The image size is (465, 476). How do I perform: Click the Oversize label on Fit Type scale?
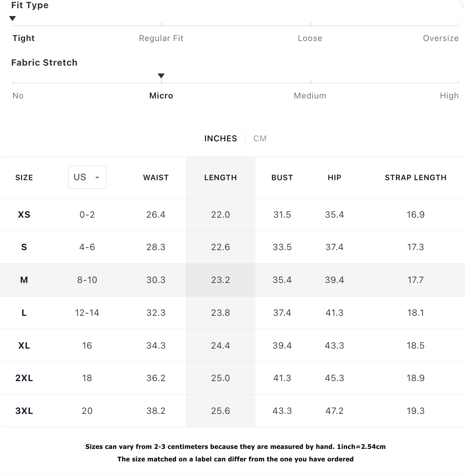(x=441, y=38)
